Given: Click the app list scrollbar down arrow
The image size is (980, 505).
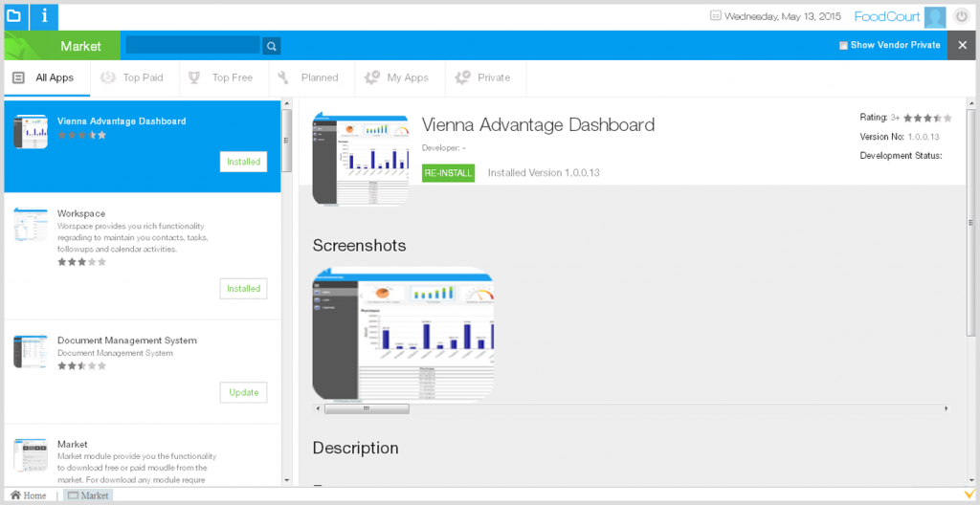Looking at the screenshot, I should pos(287,481).
